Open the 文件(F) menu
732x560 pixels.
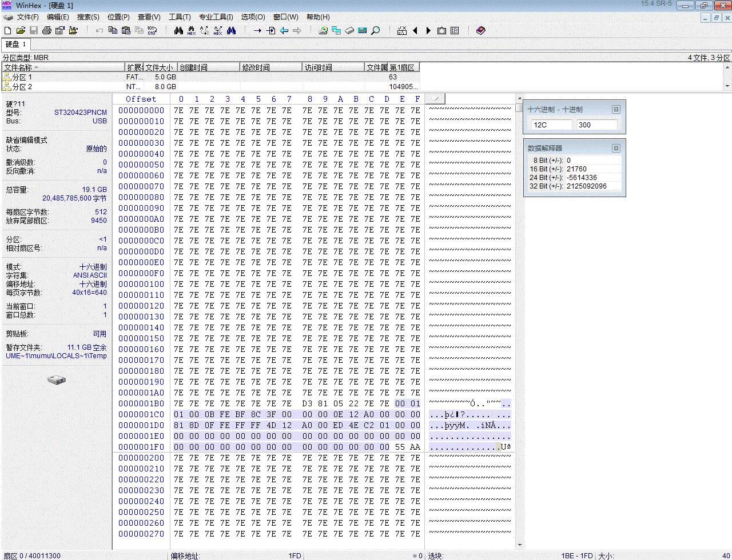(x=28, y=17)
